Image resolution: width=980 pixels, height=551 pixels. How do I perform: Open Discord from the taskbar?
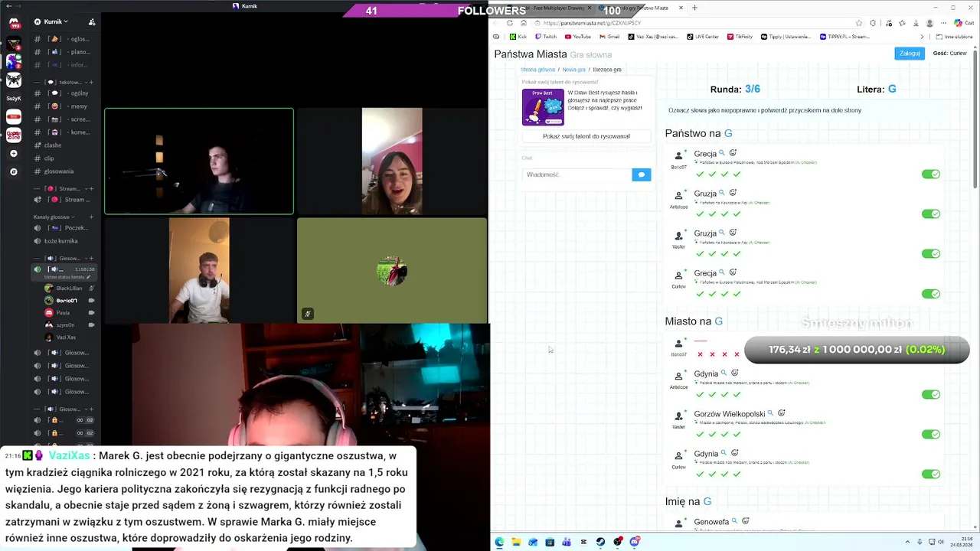pyautogui.click(x=635, y=542)
